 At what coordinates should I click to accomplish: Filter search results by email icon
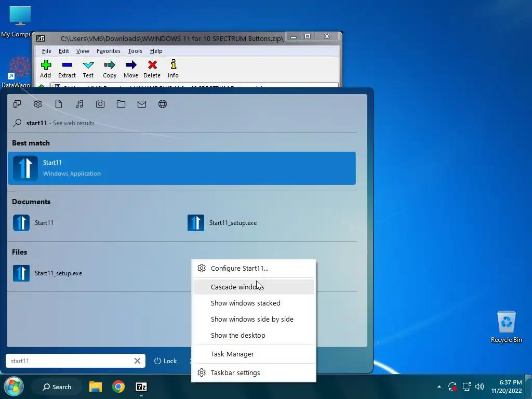pos(142,104)
